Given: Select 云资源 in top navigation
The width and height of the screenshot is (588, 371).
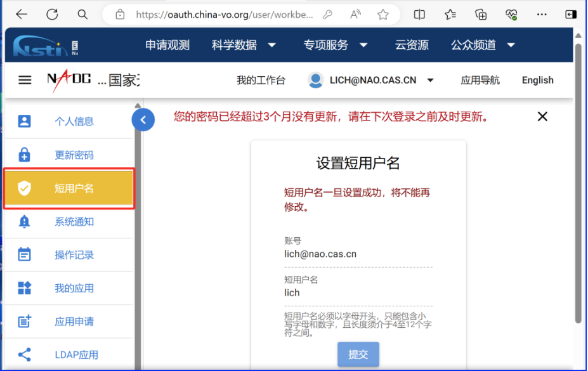Looking at the screenshot, I should 412,45.
